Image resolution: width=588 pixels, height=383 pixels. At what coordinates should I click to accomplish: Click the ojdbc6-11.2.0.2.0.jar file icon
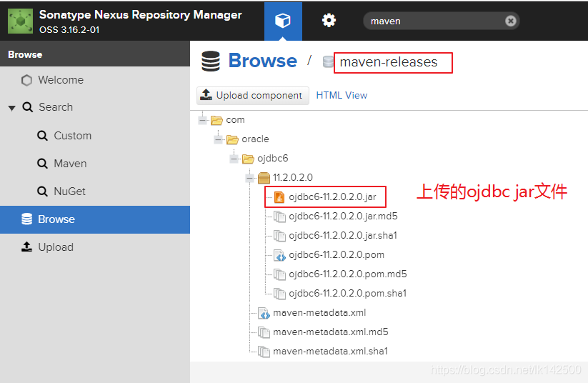[279, 197]
